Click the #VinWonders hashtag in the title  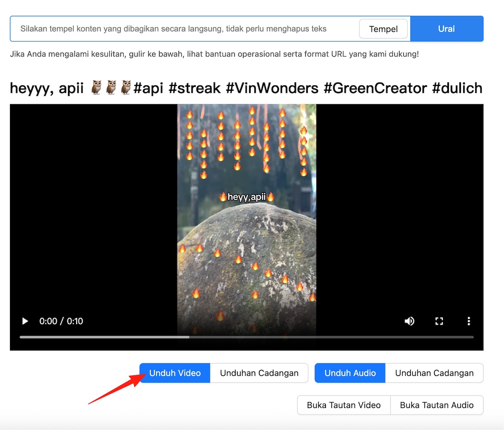272,88
